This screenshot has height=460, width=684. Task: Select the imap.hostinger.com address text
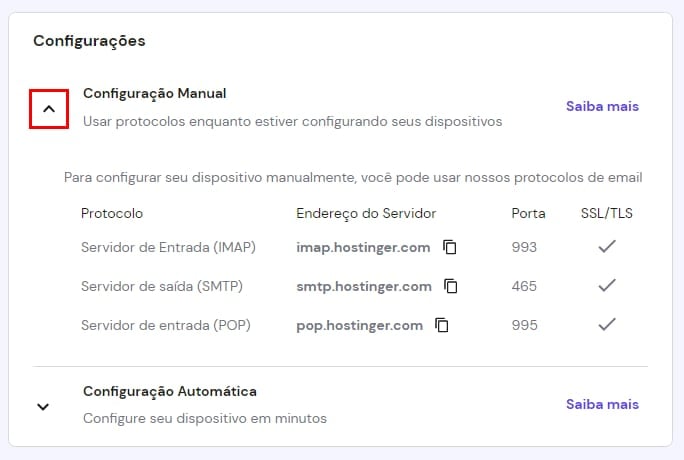pyautogui.click(x=363, y=247)
